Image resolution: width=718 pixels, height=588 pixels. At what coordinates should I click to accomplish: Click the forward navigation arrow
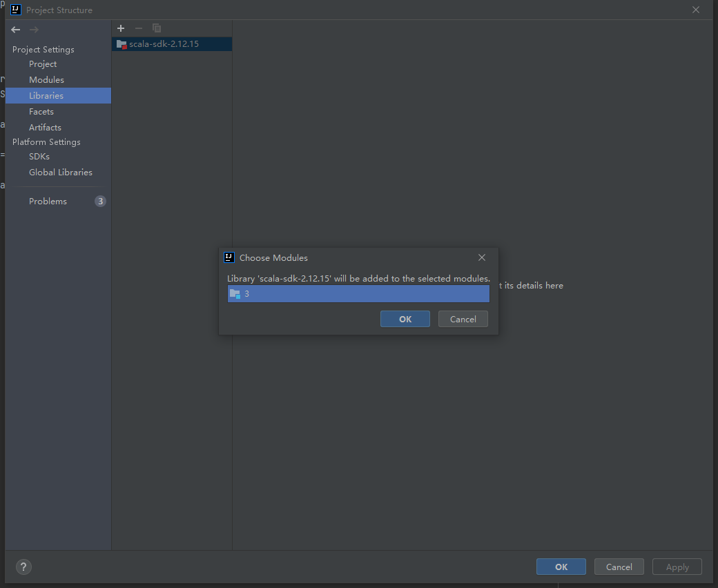[34, 30]
